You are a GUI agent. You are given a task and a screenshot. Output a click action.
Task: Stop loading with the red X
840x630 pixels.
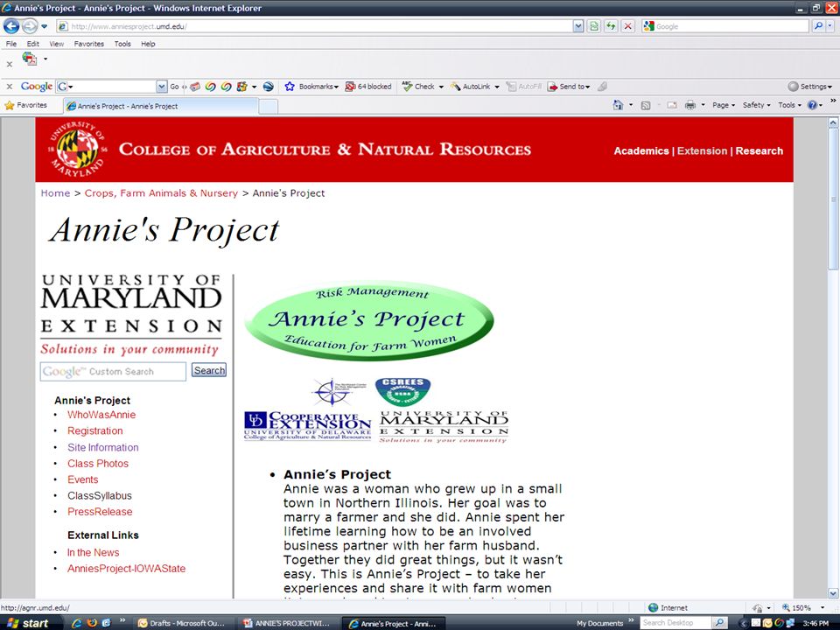[x=628, y=26]
